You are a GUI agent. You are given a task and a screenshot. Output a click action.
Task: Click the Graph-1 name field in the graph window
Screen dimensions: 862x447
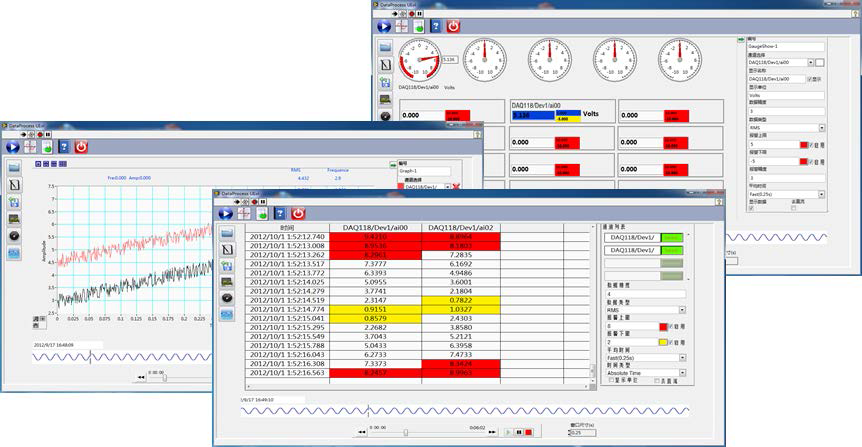(x=424, y=171)
